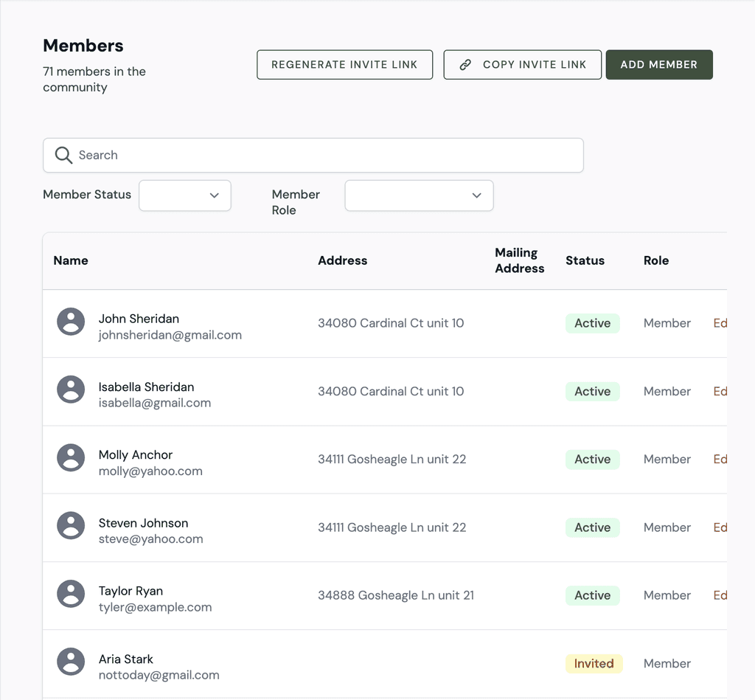This screenshot has height=700, width=755.
Task: Click John Sheridan's address 34080 Cardinal Ct
Action: (x=391, y=323)
